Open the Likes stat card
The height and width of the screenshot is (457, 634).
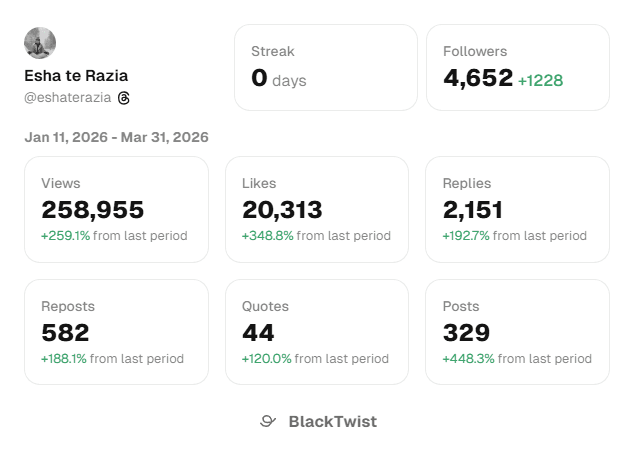pos(317,209)
